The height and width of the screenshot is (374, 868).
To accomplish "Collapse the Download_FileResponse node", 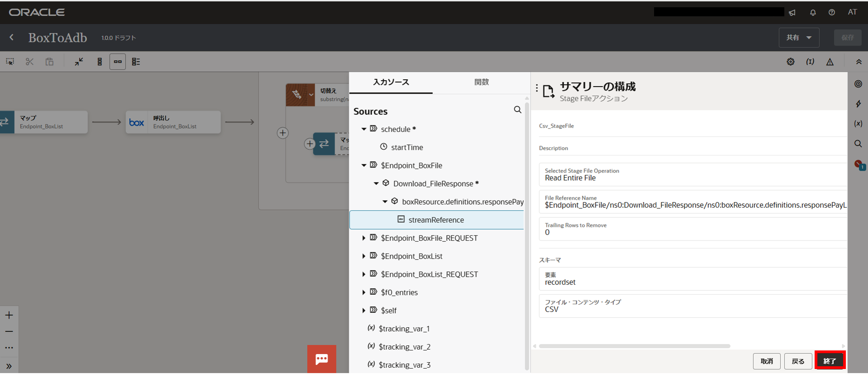I will pyautogui.click(x=376, y=183).
